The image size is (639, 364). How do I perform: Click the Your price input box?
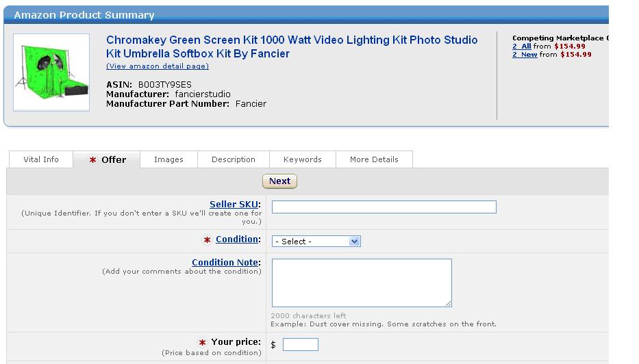pyautogui.click(x=300, y=344)
